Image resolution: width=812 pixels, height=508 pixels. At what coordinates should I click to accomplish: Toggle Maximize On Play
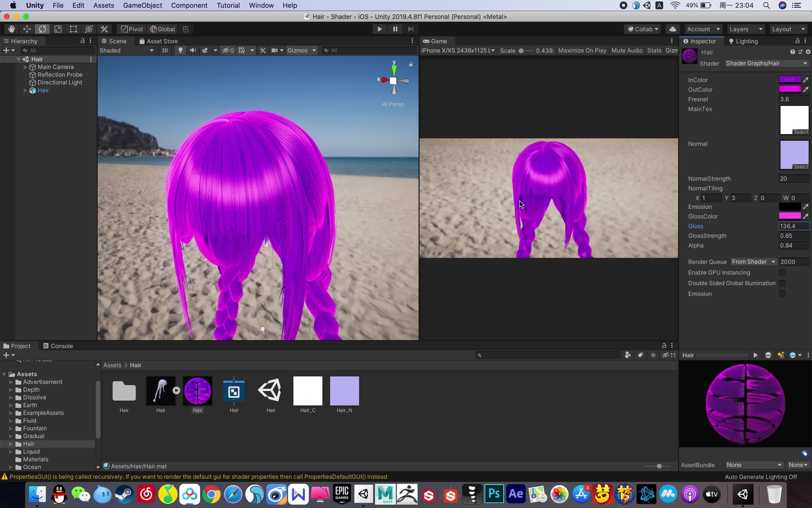(x=582, y=50)
